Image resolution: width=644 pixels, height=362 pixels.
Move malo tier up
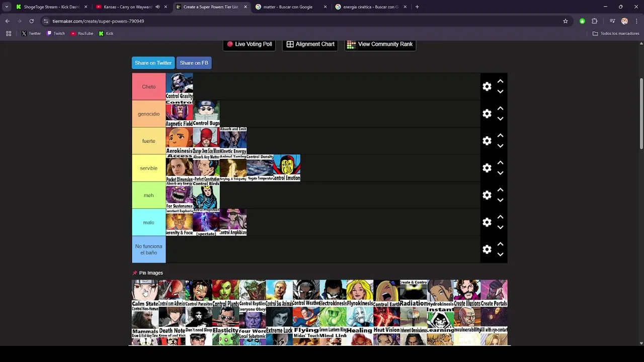[500, 217]
